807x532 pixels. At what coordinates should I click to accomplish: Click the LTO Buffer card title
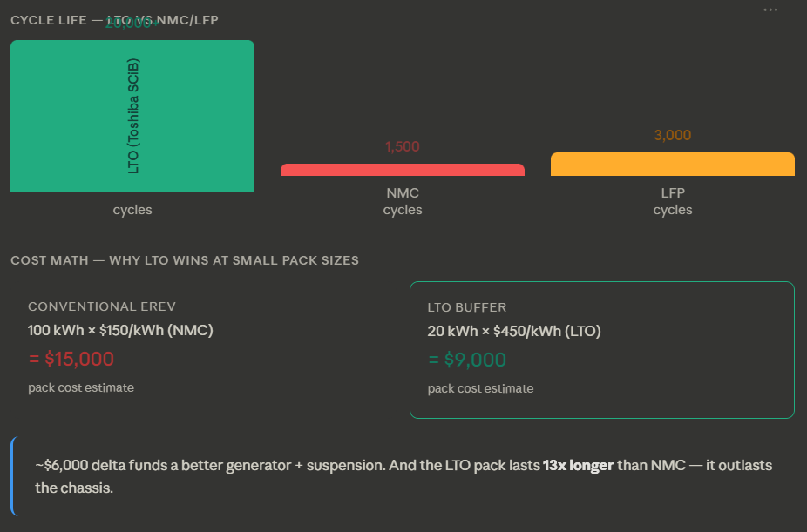pos(467,307)
